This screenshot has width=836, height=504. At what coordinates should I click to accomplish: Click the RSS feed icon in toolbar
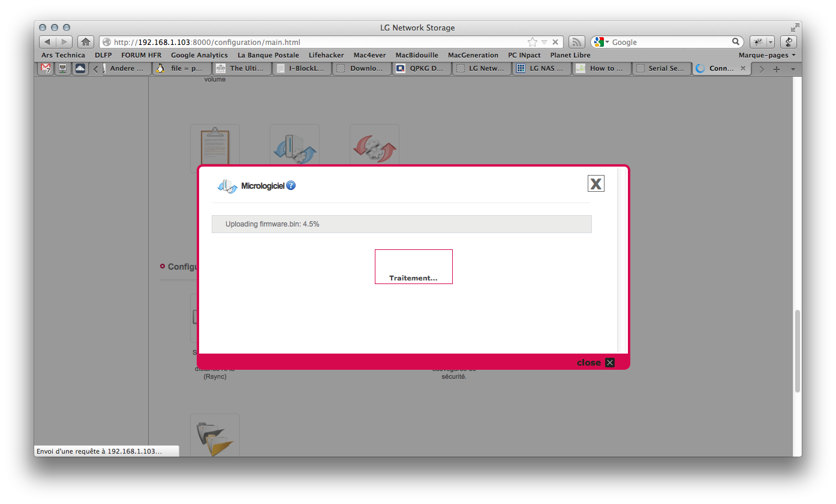coord(576,42)
